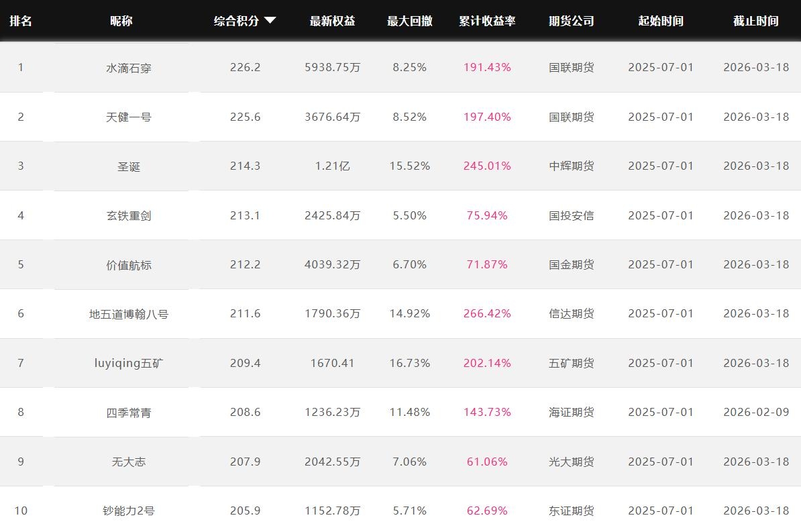This screenshot has height=532, width=801.
Task: Open trader 天健一号 profile
Action: coord(129,117)
